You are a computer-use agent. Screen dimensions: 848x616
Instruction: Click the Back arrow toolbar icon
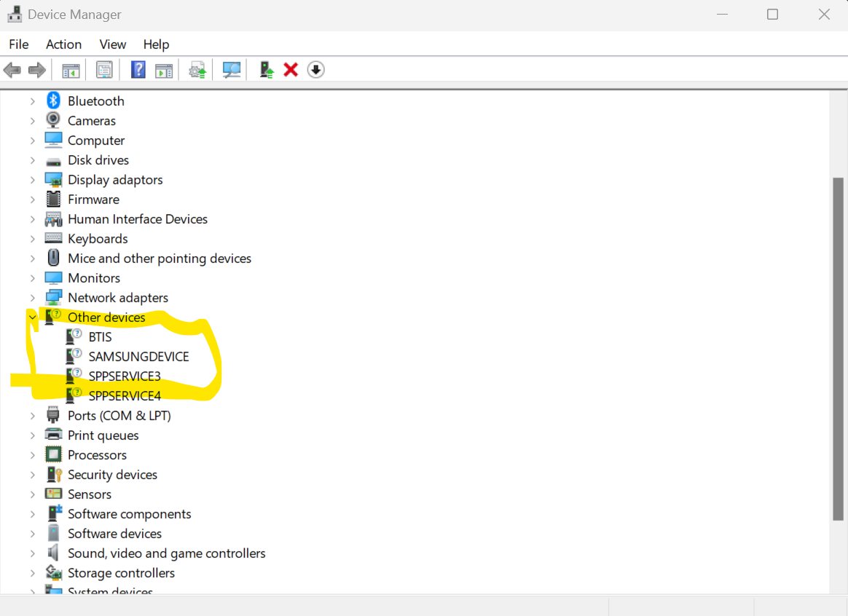coord(12,70)
